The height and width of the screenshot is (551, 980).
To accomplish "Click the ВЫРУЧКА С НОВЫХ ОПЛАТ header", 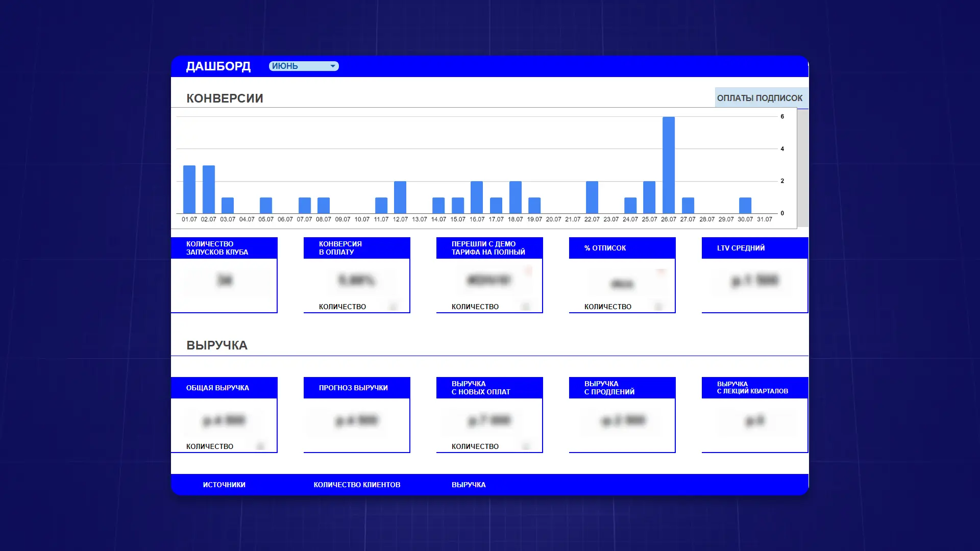I will 489,388.
